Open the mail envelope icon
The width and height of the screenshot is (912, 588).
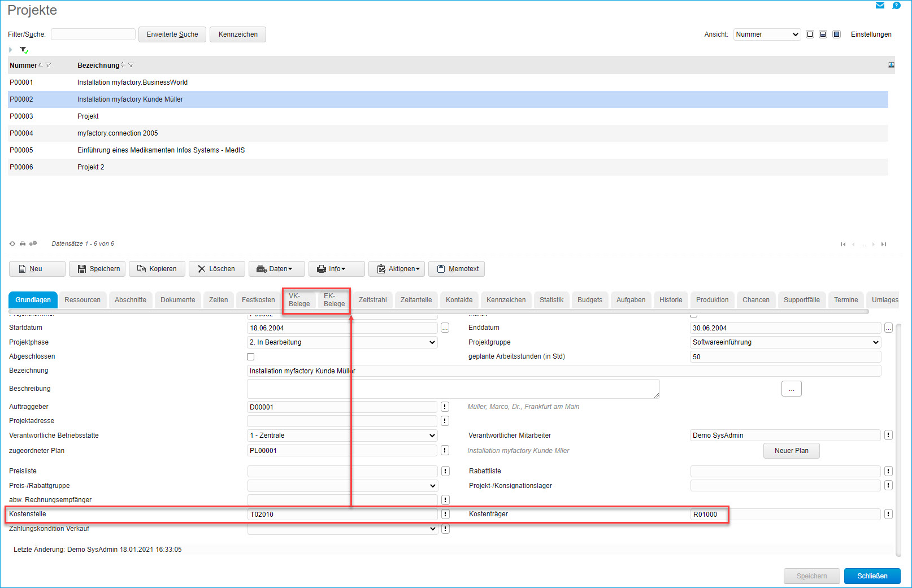tap(880, 6)
